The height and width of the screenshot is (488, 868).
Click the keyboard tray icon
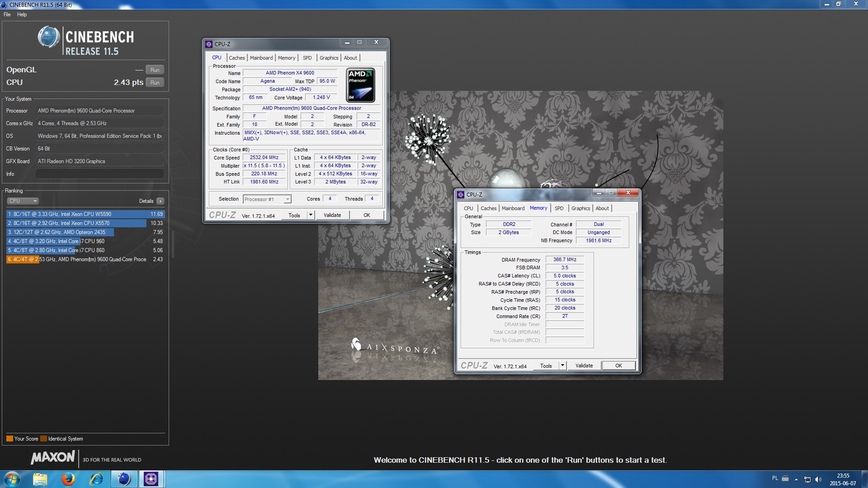[x=785, y=478]
